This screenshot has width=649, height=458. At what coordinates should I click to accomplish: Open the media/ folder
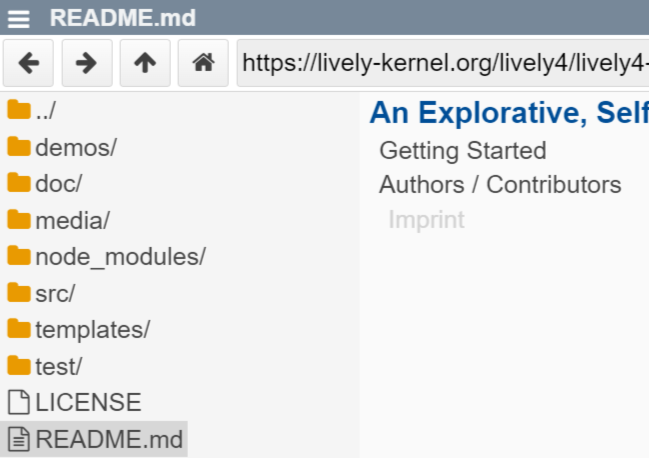click(72, 220)
